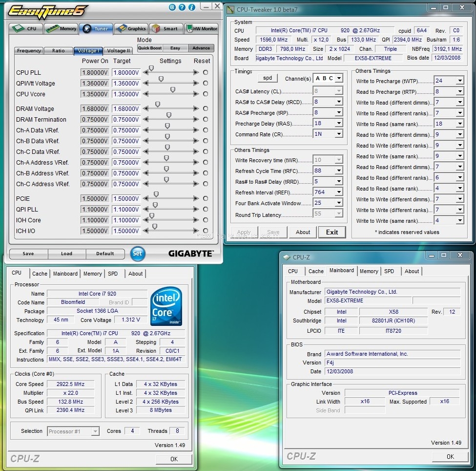476x471 pixels.
Task: Raise QPI/Vtt Voltage with right arrow
Action: pyautogui.click(x=196, y=83)
